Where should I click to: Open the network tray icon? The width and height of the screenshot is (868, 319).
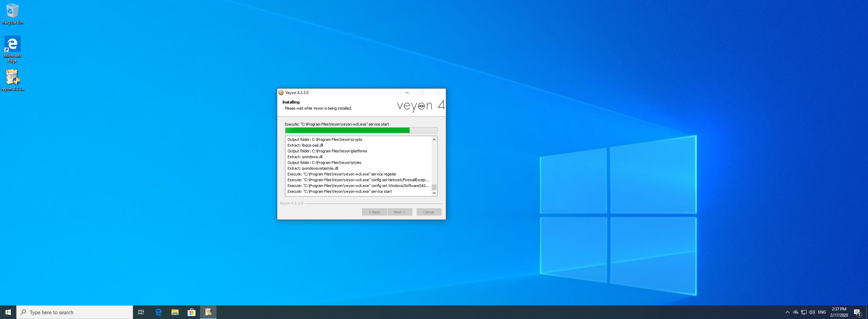804,312
